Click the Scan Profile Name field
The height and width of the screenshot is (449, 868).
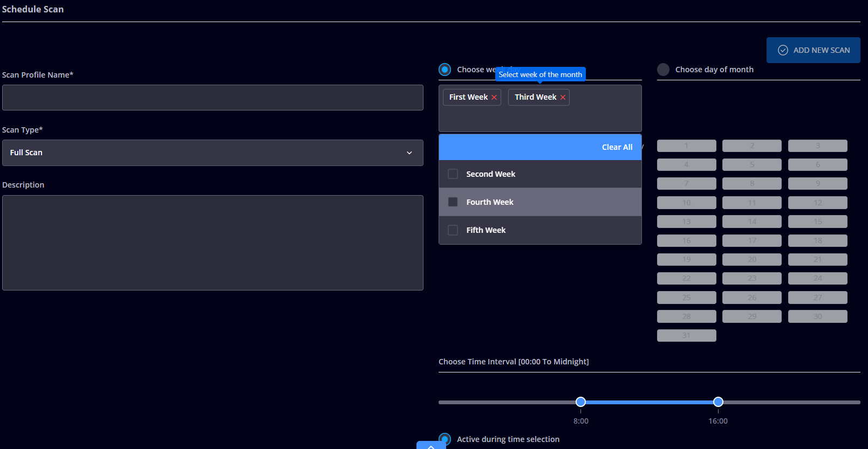tap(213, 98)
